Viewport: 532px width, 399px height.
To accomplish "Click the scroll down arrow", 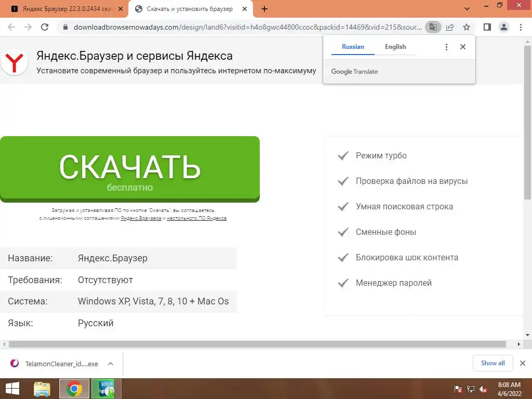I will pos(528,335).
